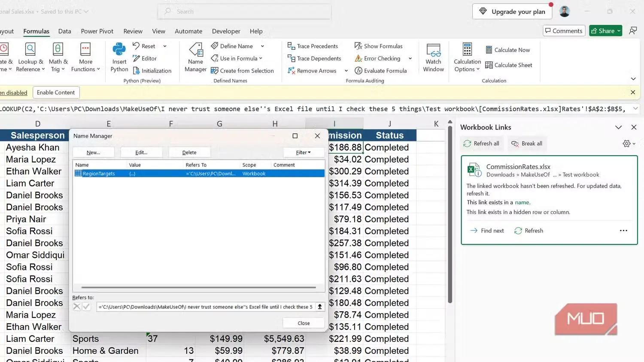The image size is (644, 362).
Task: Click Trace Dependents
Action: (314, 58)
